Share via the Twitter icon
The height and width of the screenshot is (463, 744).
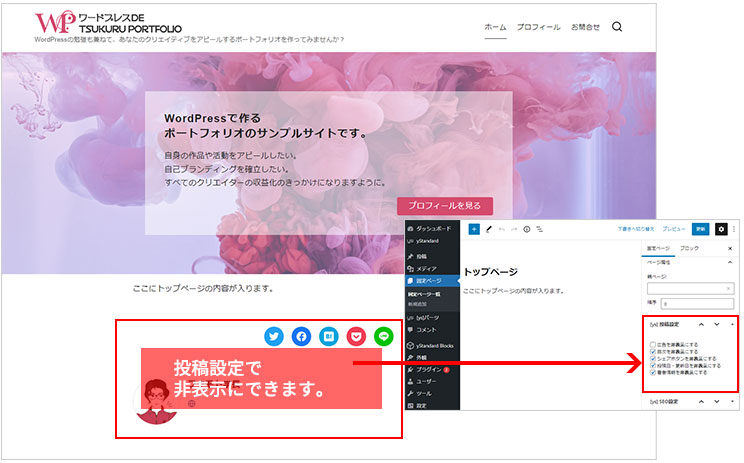tap(274, 336)
